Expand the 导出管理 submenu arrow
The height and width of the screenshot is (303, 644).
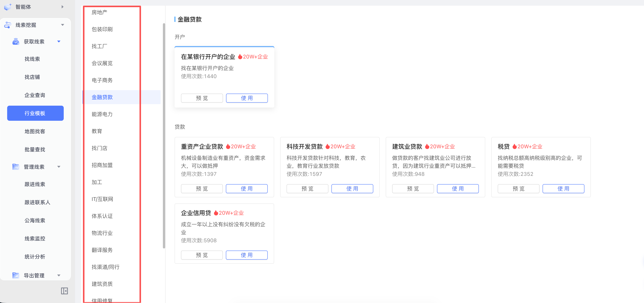(59, 275)
